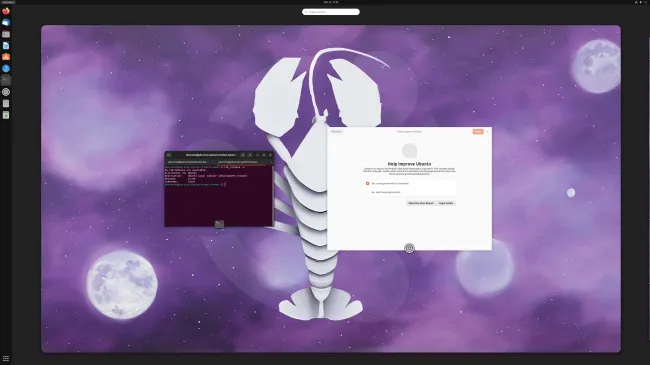This screenshot has width=650, height=365.
Task: Open the Help question-mark dock icon
Action: tap(6, 68)
